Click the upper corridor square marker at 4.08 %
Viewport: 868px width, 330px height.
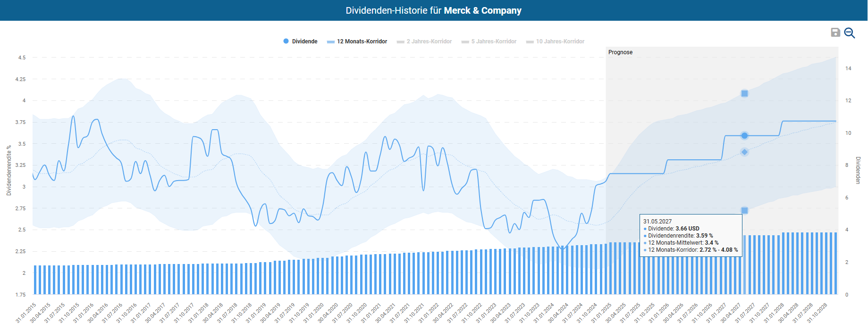[x=744, y=94]
